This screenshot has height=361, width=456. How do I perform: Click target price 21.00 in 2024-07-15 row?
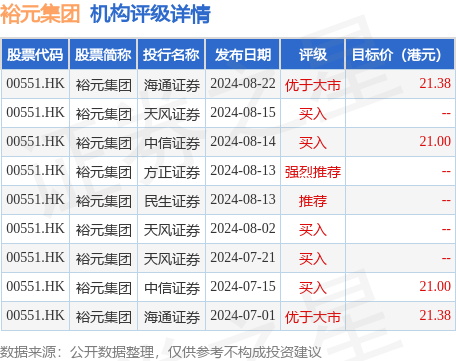[435, 286]
